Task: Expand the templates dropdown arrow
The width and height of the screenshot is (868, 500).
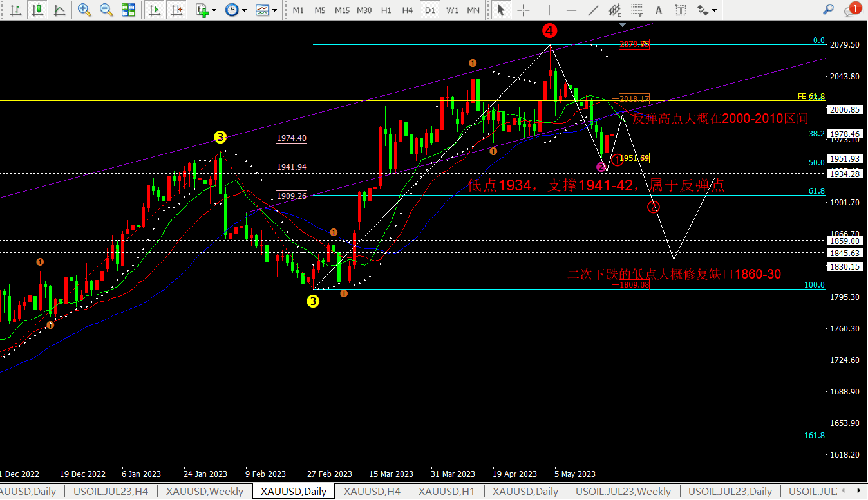Action: [275, 10]
